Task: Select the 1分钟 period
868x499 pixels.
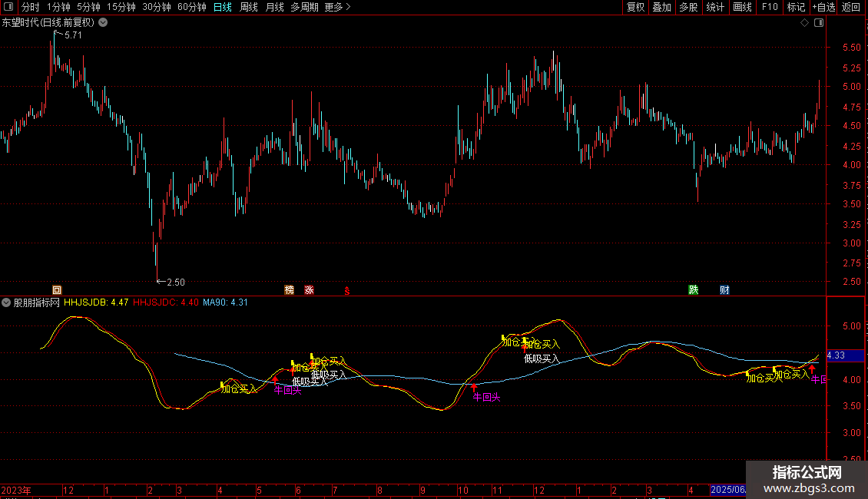Action: (x=58, y=7)
